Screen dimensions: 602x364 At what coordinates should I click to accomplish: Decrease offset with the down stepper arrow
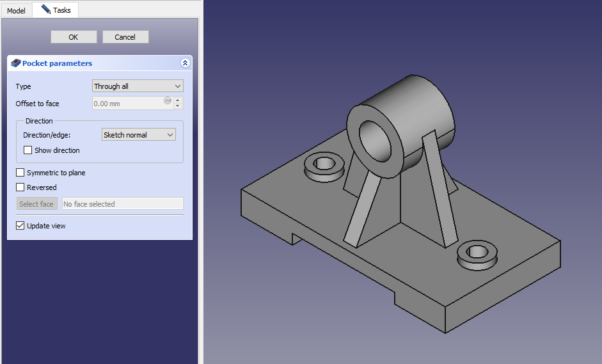178,107
